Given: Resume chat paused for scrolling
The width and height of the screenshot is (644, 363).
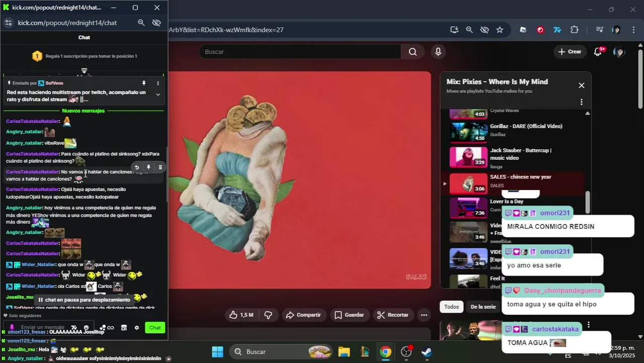Looking at the screenshot, I should pyautogui.click(x=84, y=299).
